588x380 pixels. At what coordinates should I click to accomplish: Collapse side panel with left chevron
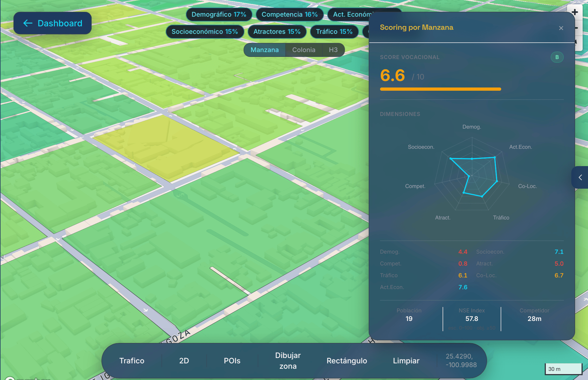tap(580, 177)
